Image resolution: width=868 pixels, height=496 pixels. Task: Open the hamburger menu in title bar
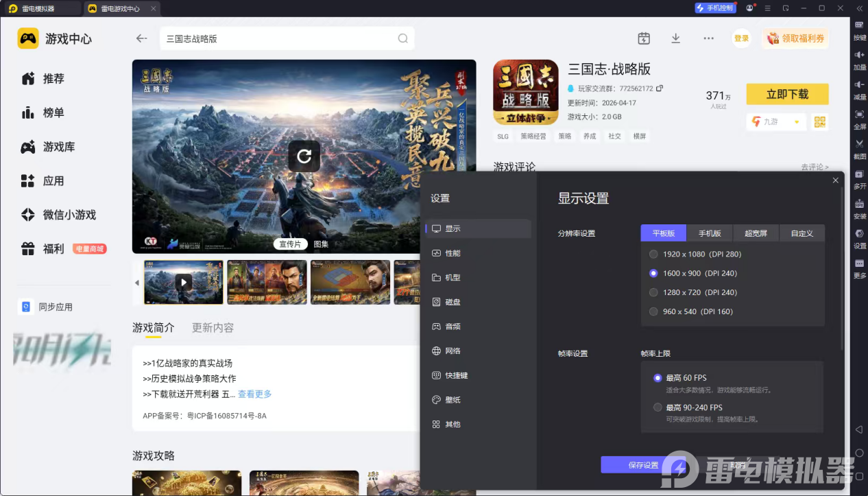point(768,8)
